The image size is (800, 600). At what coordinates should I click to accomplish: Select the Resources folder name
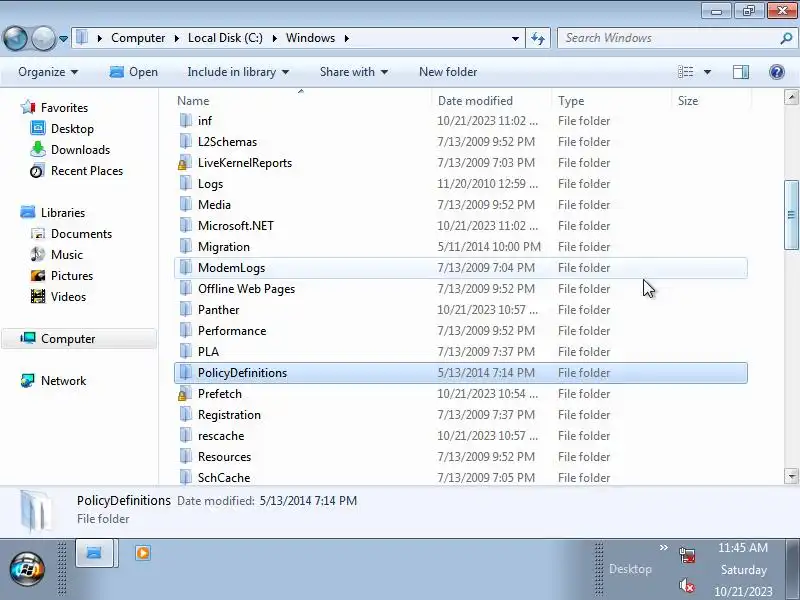(x=224, y=457)
